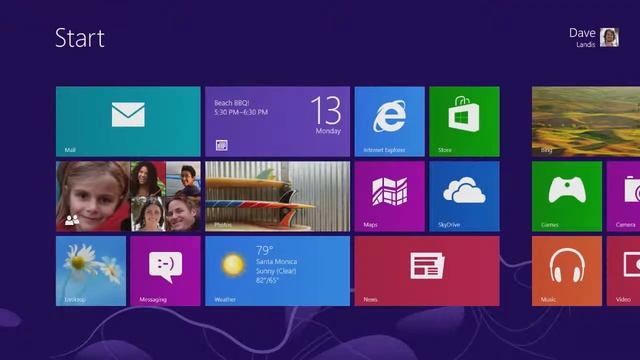Click the date number 13
Image resolution: width=640 pixels, height=360 pixels.
click(x=326, y=110)
